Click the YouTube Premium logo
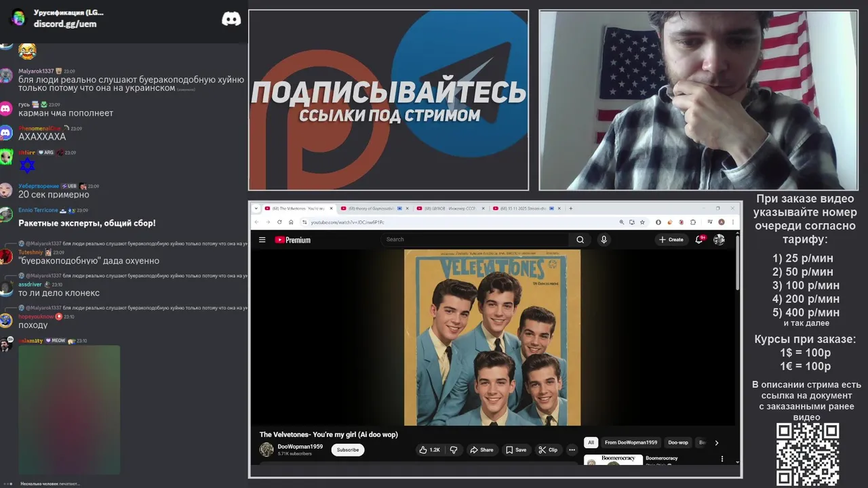The height and width of the screenshot is (488, 868). [292, 240]
